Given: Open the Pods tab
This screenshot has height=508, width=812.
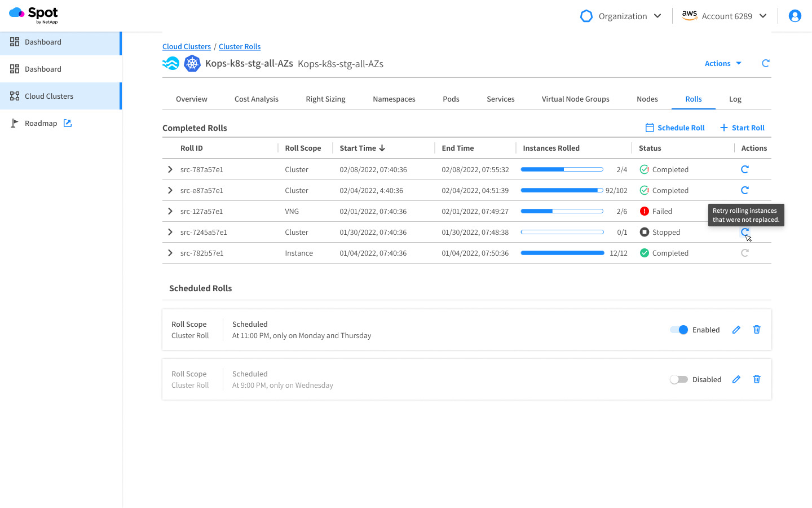Looking at the screenshot, I should 451,99.
